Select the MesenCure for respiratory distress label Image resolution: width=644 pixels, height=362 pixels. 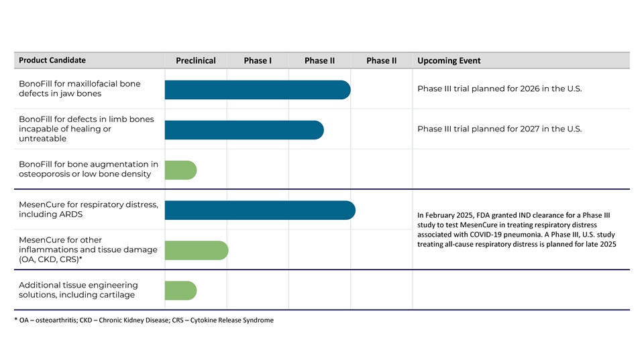tap(89, 209)
